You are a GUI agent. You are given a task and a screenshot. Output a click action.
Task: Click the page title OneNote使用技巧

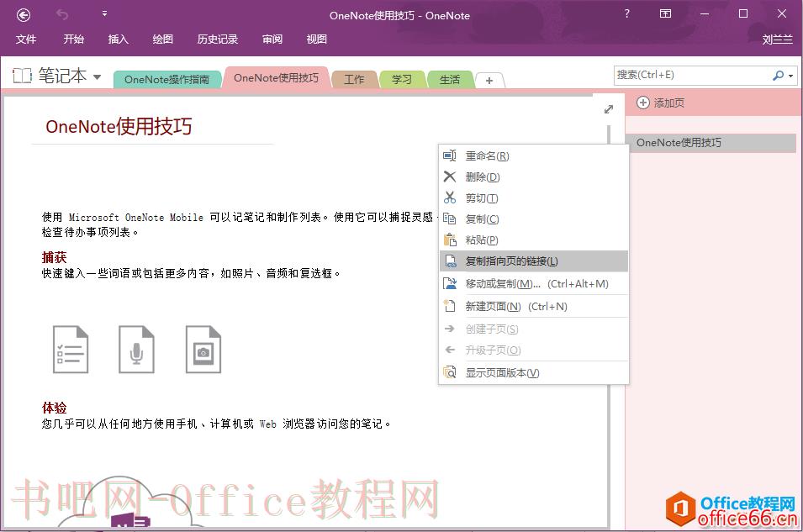click(119, 126)
